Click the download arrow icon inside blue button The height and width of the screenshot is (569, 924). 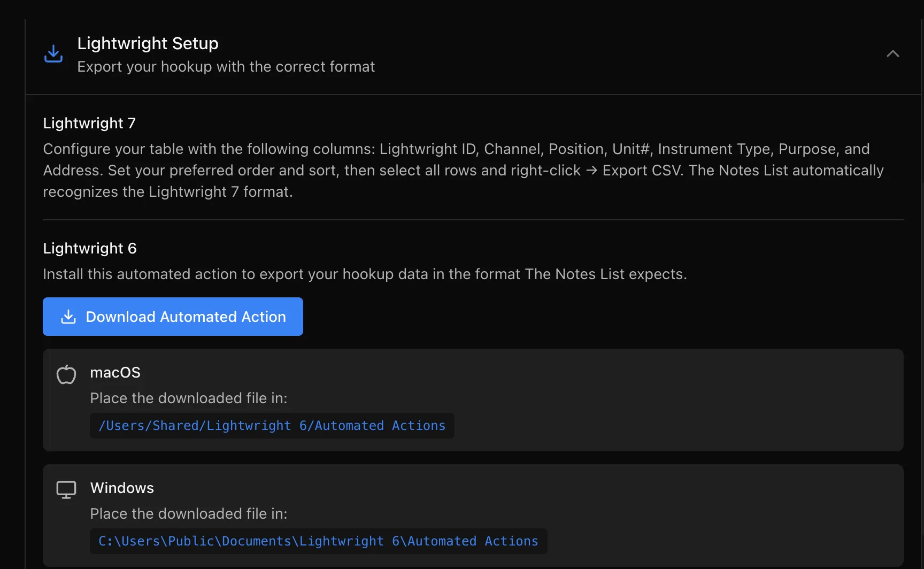pos(68,317)
